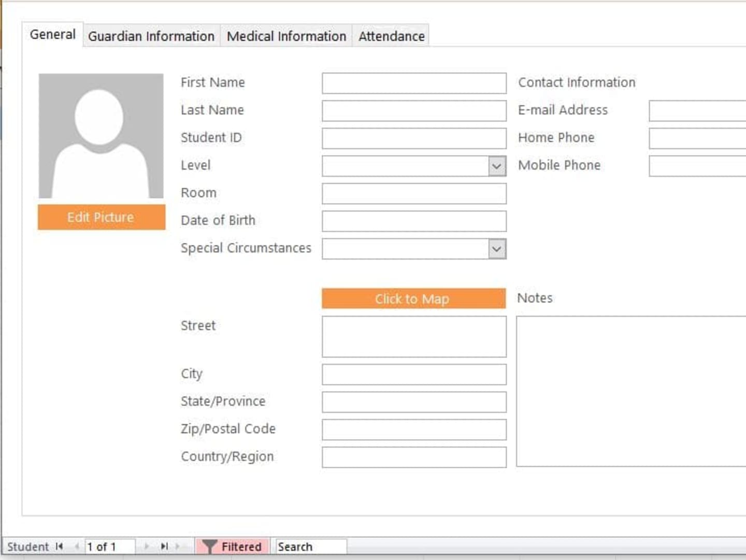Click the record Search box
Image resolution: width=746 pixels, height=560 pixels.
click(x=311, y=547)
